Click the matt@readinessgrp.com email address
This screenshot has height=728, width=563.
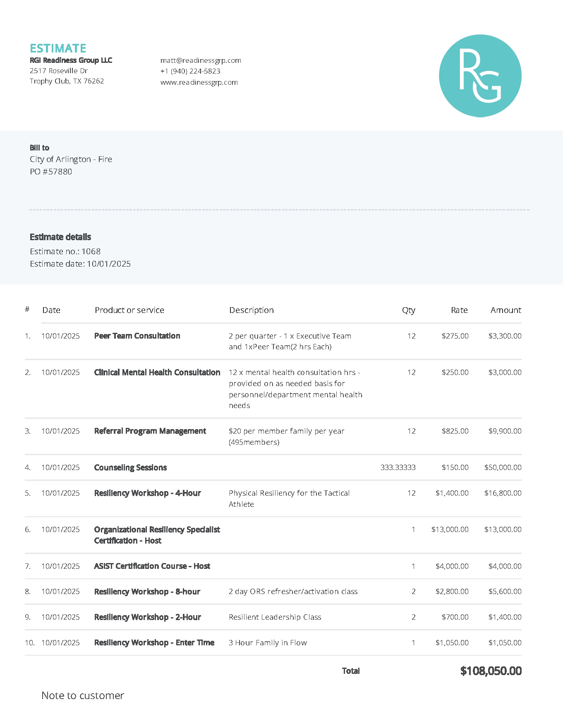click(201, 60)
